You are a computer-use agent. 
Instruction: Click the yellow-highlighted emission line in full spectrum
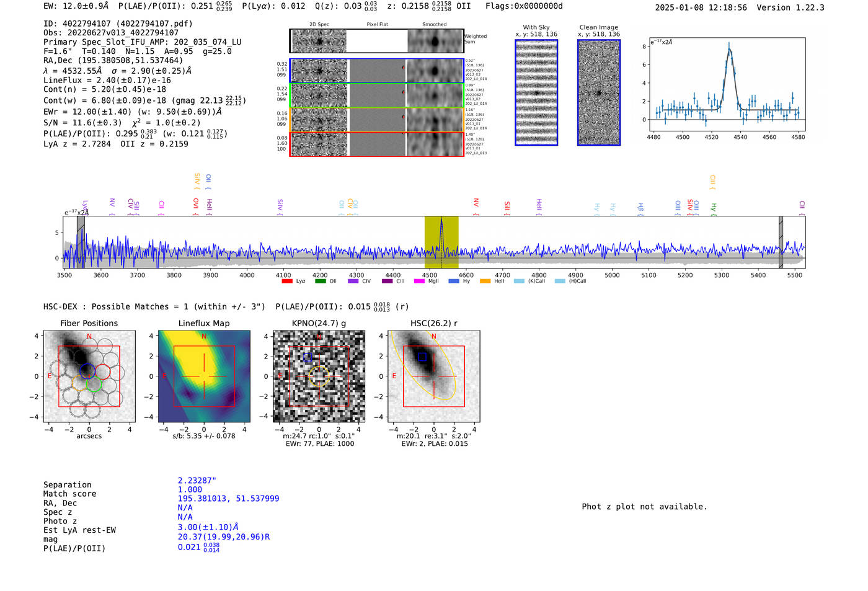coord(441,242)
